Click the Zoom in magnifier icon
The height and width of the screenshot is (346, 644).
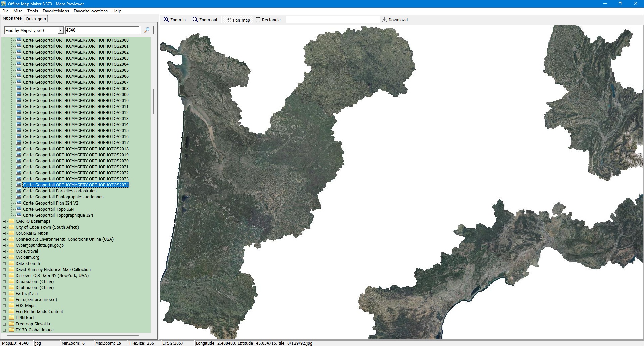[x=166, y=20]
